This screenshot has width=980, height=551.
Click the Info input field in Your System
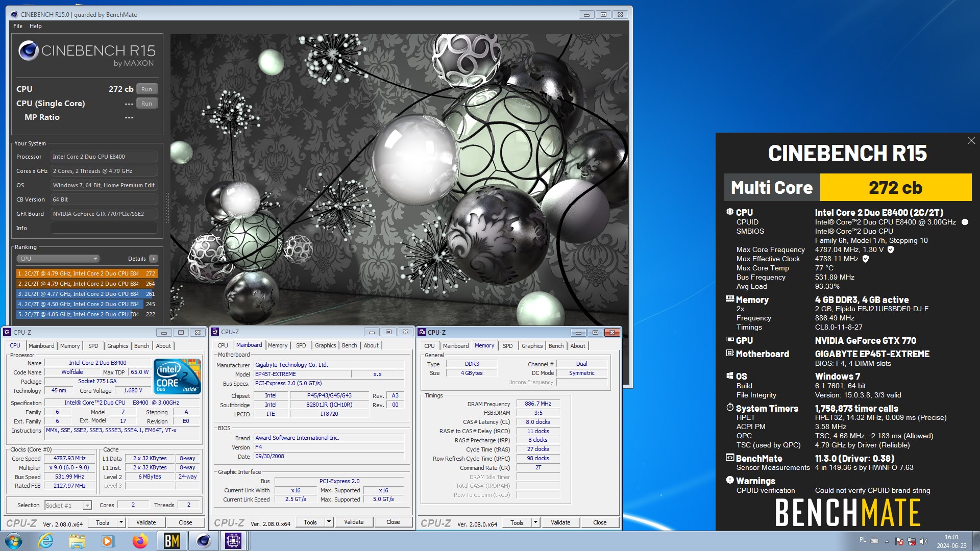[x=104, y=228]
